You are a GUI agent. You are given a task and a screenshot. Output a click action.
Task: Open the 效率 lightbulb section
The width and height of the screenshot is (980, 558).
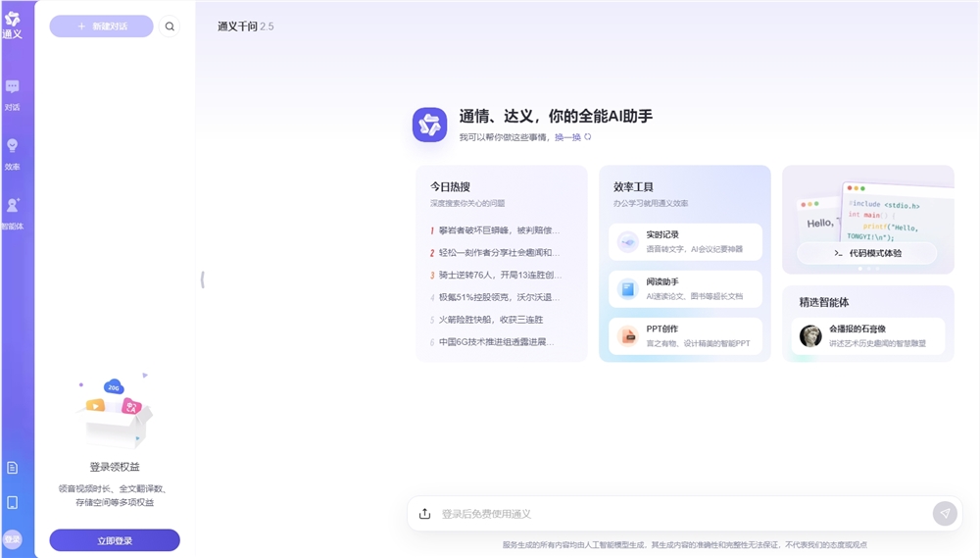pos(12,153)
